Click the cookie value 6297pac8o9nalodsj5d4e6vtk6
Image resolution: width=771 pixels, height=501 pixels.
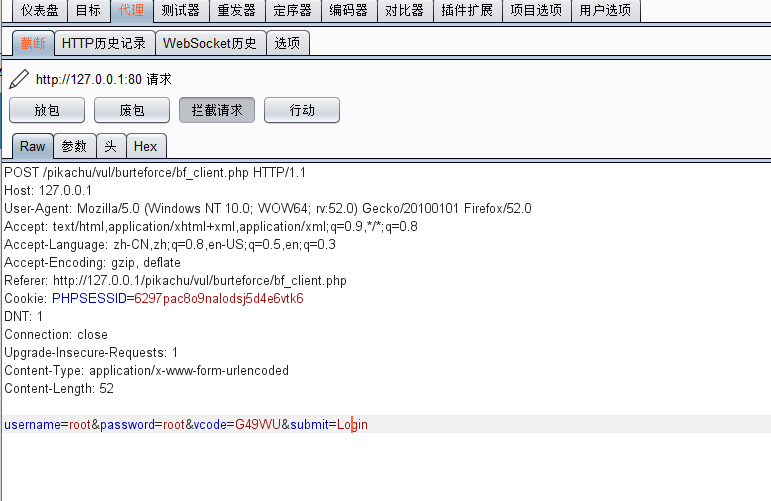coord(219,298)
